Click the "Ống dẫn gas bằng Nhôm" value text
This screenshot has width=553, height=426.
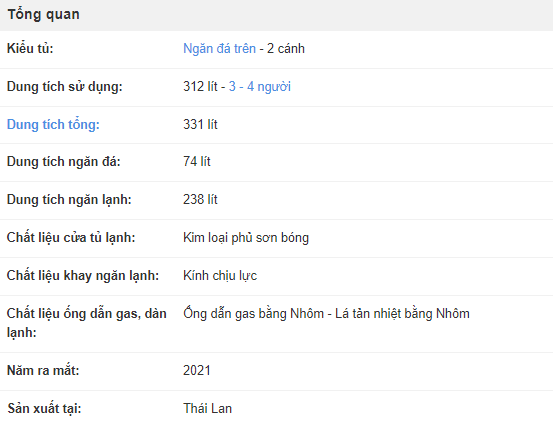(x=254, y=314)
